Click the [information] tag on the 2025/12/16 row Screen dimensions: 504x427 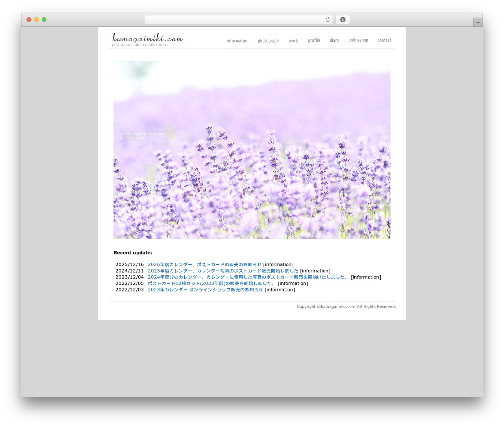(278, 265)
